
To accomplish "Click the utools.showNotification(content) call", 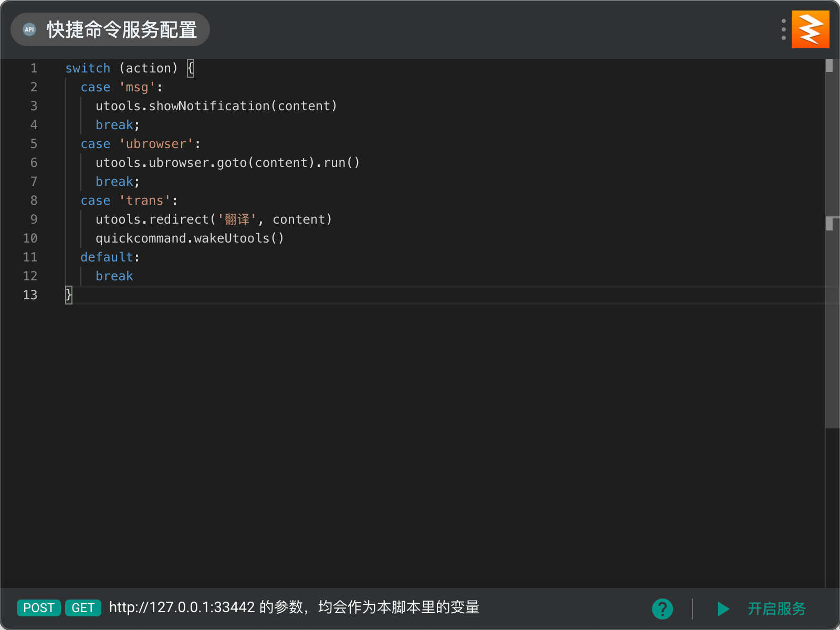I will tap(216, 106).
